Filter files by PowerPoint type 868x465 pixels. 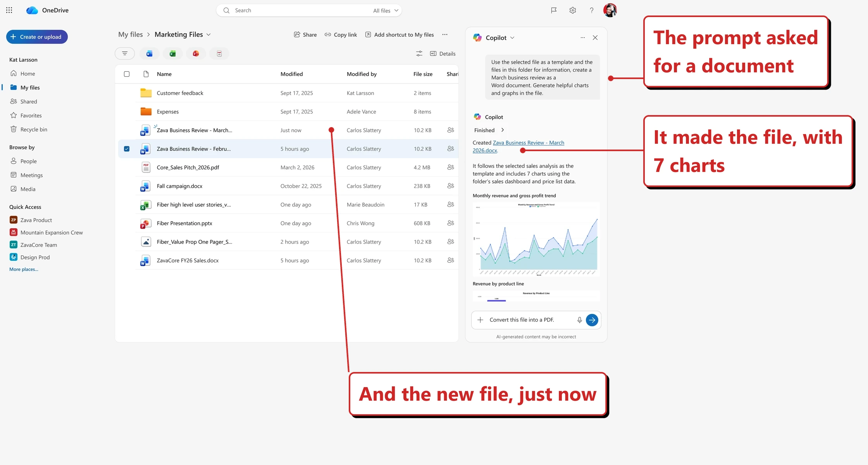[x=196, y=53]
